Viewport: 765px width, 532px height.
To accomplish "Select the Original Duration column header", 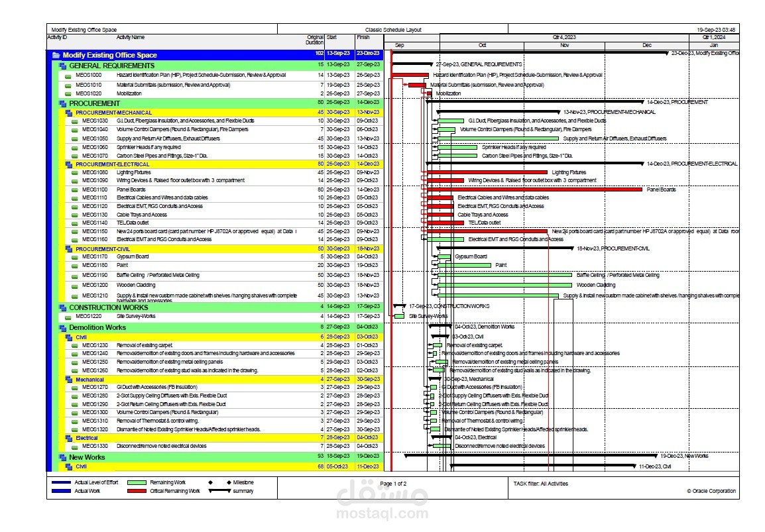I will click(315, 40).
